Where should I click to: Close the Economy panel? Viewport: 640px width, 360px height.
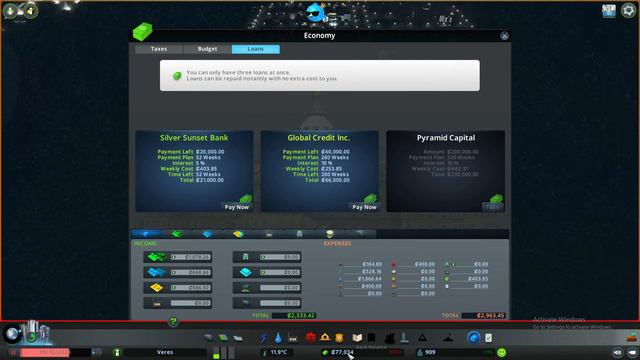(504, 36)
